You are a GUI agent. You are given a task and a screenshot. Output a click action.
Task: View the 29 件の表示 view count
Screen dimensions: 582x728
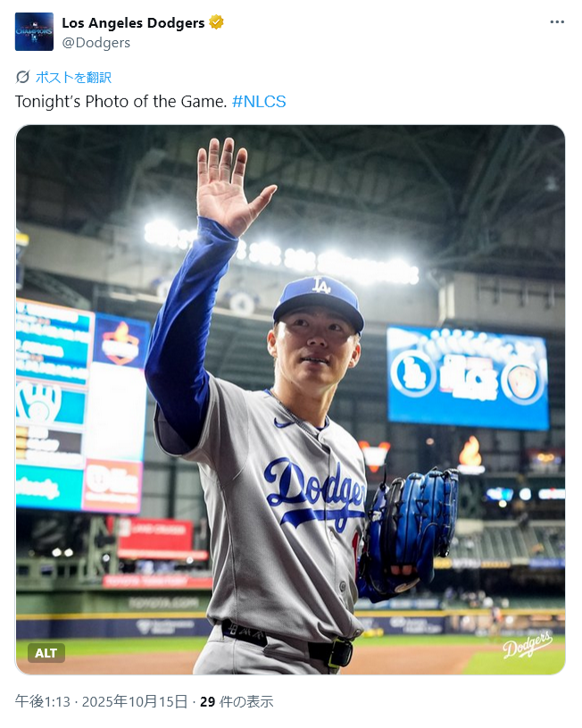pyautogui.click(x=236, y=701)
